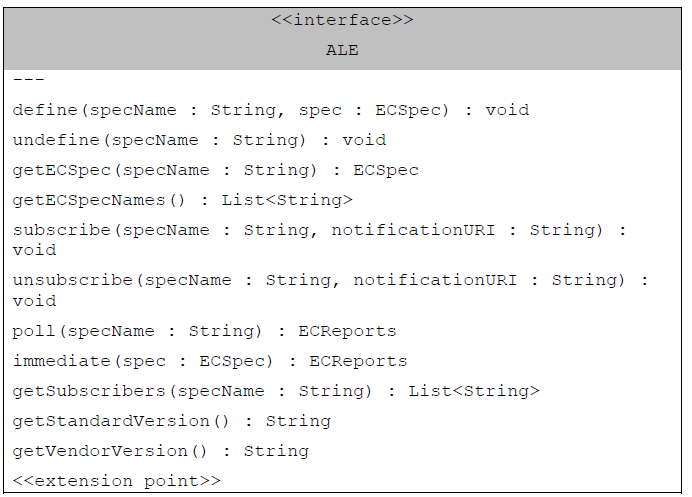Click ECSpec parameter type in define
The image size is (692, 497).
(412, 110)
